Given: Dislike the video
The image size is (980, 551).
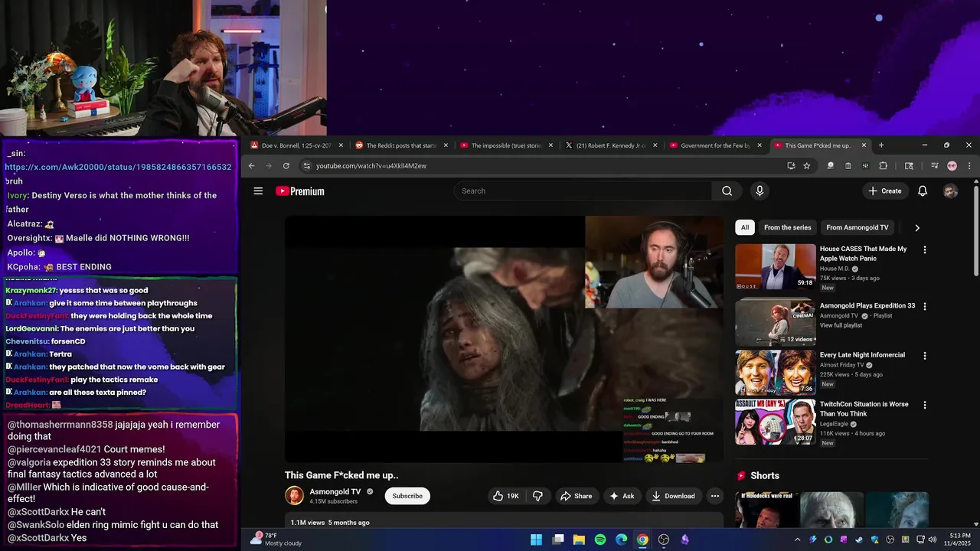Looking at the screenshot, I should click(537, 496).
